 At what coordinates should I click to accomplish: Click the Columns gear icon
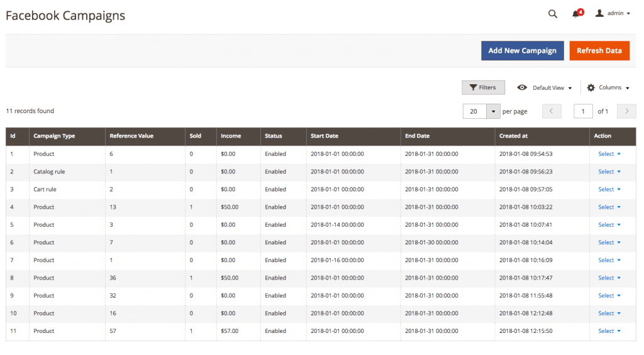click(591, 88)
